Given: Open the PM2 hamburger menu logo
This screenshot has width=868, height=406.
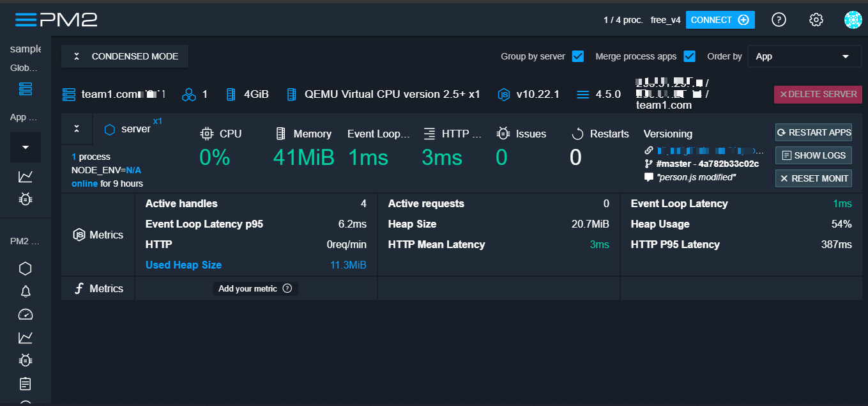Looking at the screenshot, I should (56, 20).
